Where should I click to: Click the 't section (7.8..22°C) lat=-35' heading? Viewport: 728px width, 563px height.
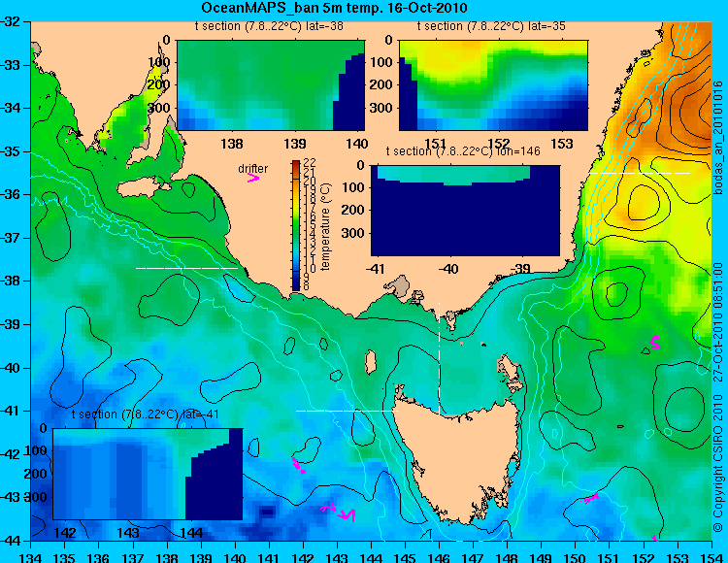[x=491, y=26]
